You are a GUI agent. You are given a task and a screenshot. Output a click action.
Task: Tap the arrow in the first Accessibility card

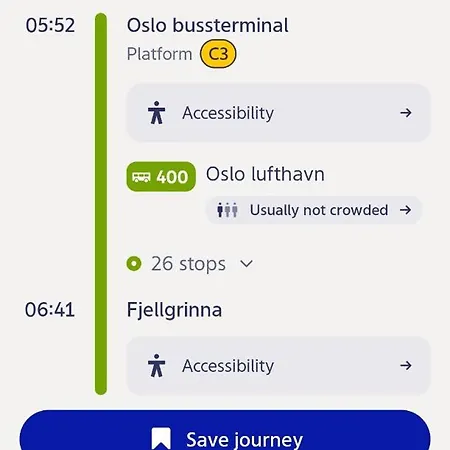(x=406, y=113)
